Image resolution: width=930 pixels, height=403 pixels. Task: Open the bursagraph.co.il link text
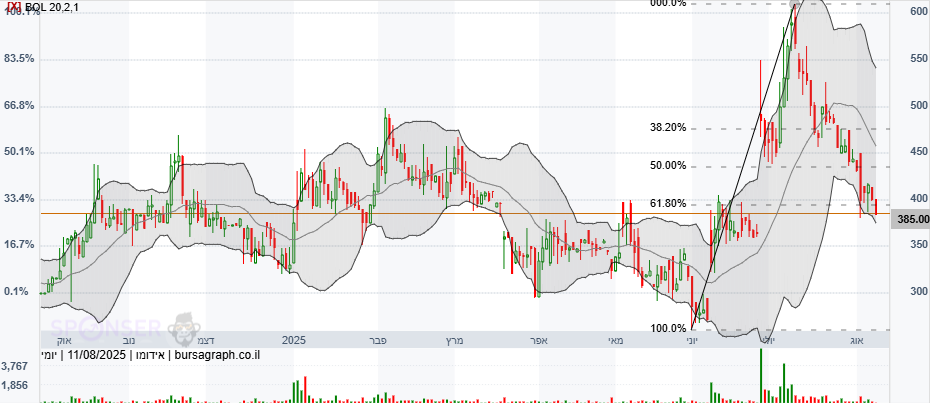pos(218,356)
